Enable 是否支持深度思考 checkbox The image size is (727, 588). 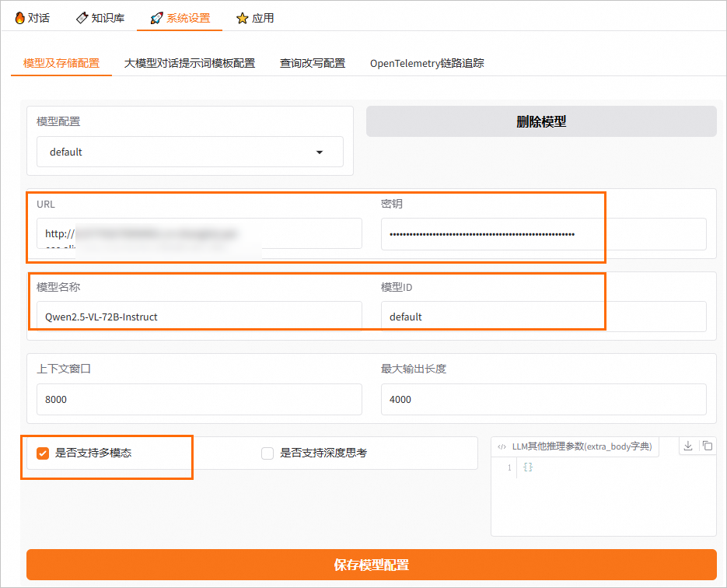[267, 453]
